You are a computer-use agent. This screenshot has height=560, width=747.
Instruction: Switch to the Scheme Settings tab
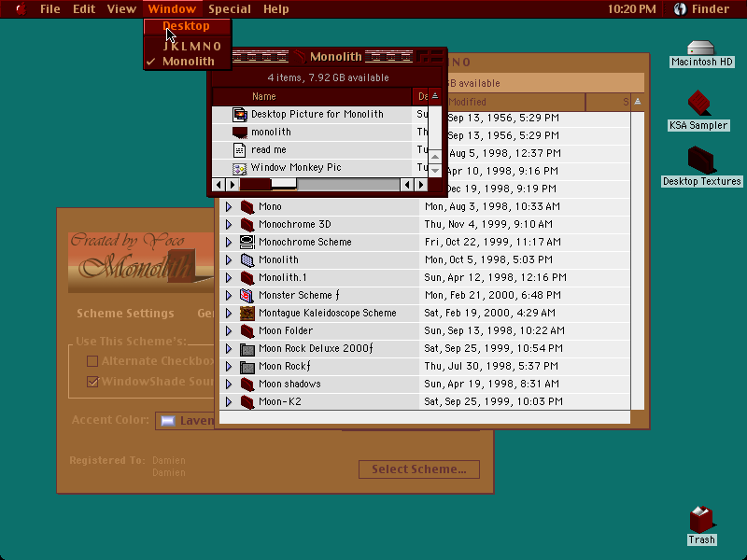[125, 314]
